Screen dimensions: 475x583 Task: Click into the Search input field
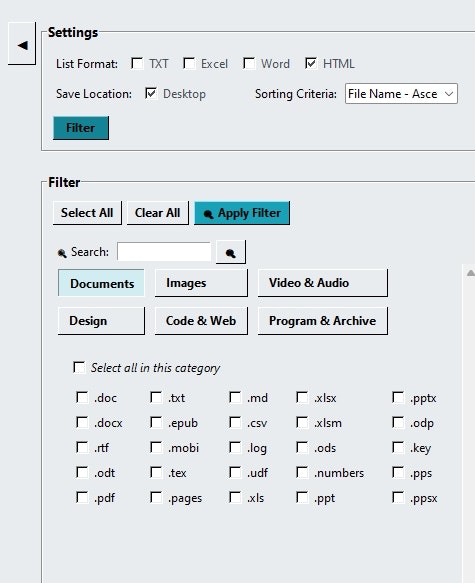pyautogui.click(x=164, y=252)
